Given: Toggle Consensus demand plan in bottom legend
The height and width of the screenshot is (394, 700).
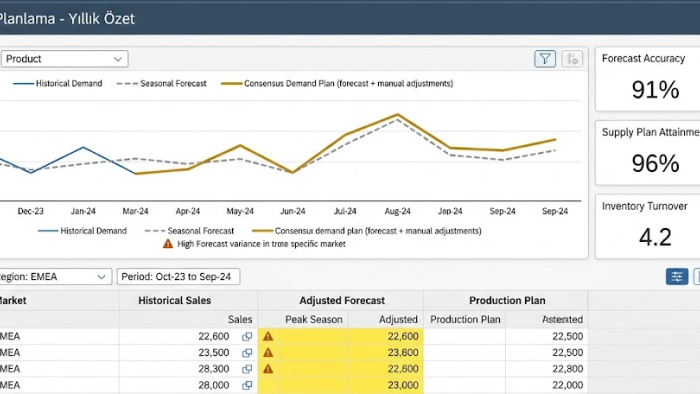Looking at the screenshot, I should 367,231.
